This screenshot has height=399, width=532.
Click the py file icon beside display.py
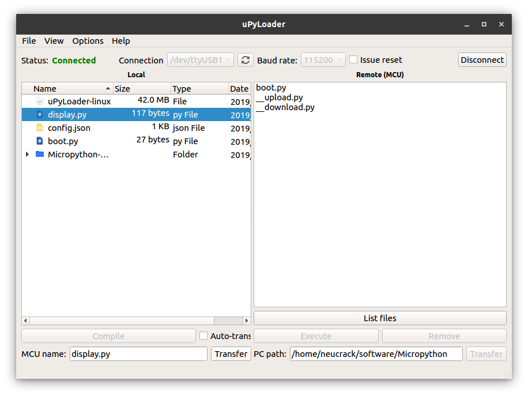(x=39, y=114)
